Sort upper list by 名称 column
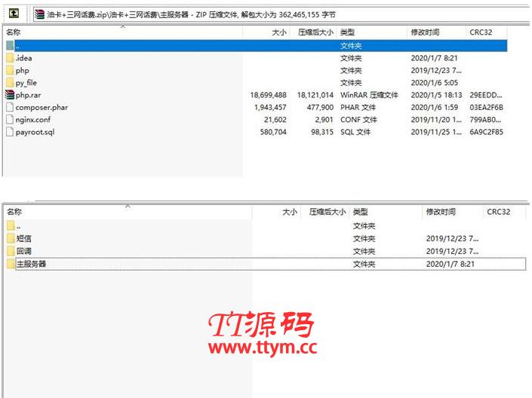Screen dimensions: 532x398 point(14,32)
